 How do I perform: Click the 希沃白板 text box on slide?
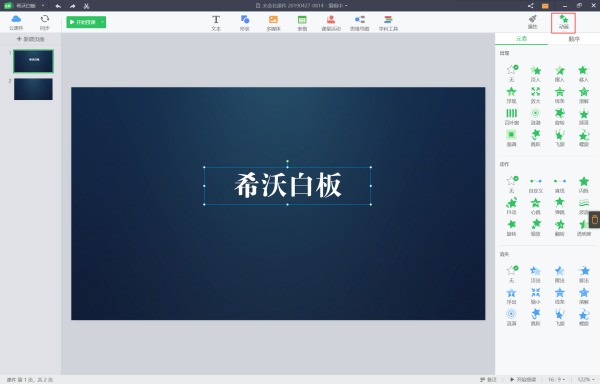pos(287,185)
